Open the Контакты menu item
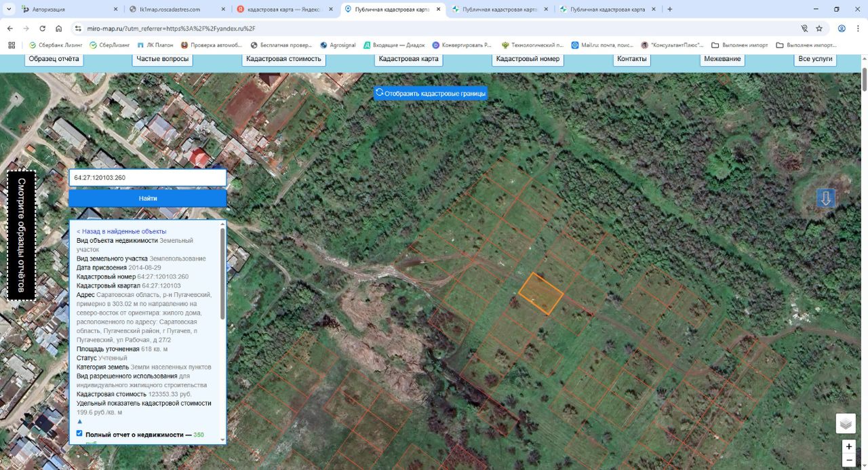This screenshot has height=470, width=868. pos(632,59)
